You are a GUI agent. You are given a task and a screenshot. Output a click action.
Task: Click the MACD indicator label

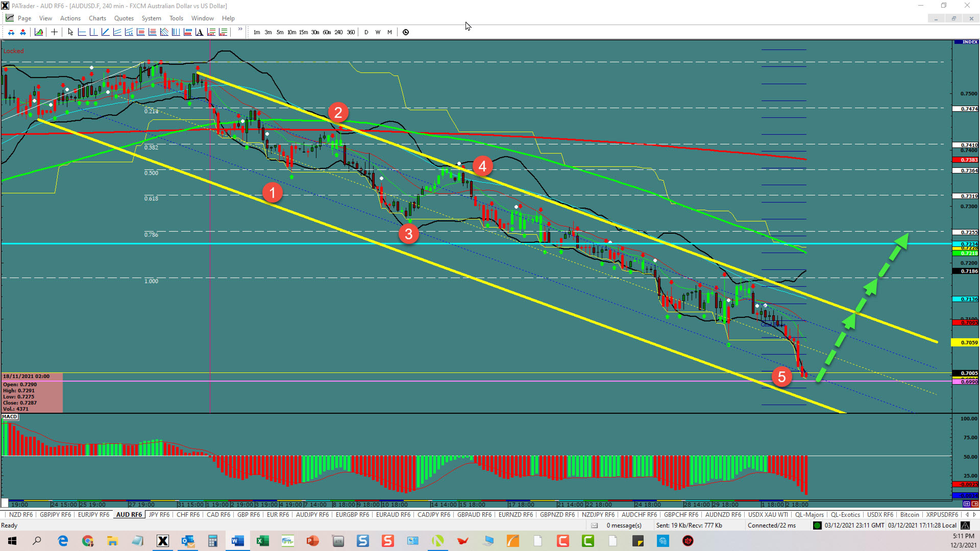(x=10, y=417)
